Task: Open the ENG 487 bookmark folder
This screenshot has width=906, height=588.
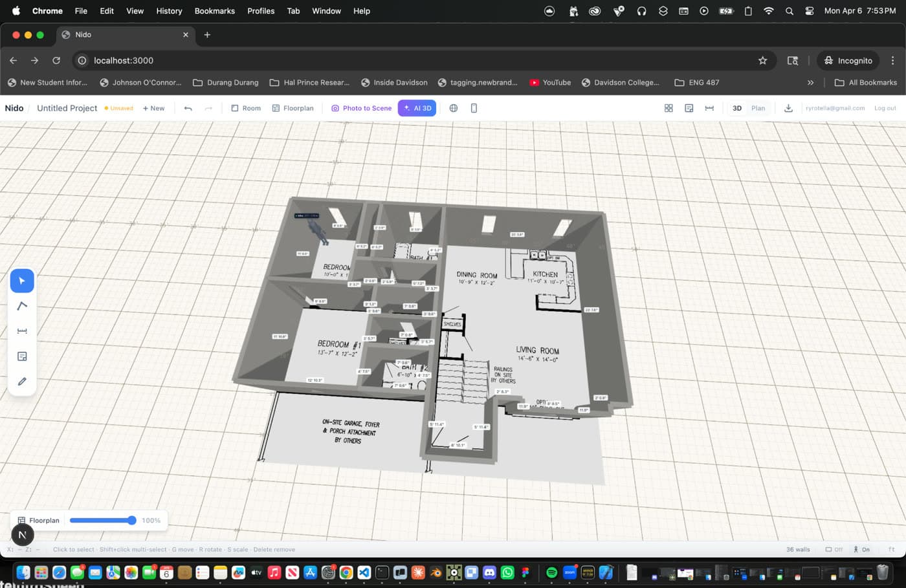Action: click(697, 82)
